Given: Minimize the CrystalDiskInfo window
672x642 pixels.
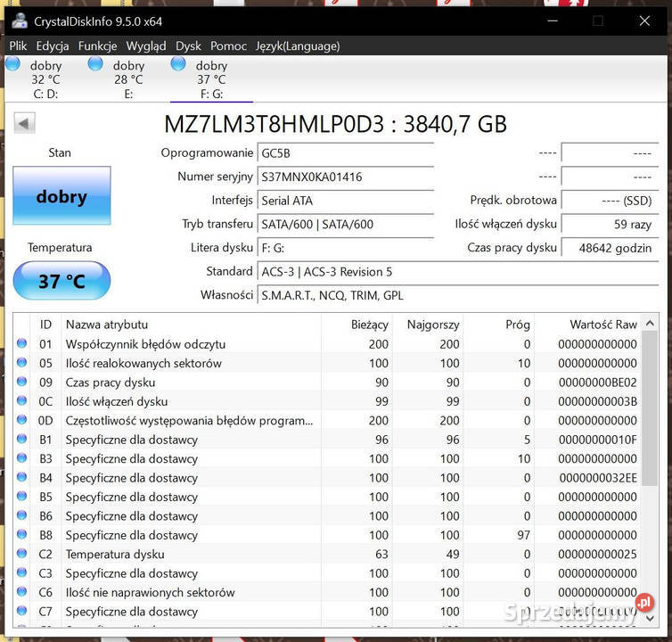Looking at the screenshot, I should click(x=553, y=21).
